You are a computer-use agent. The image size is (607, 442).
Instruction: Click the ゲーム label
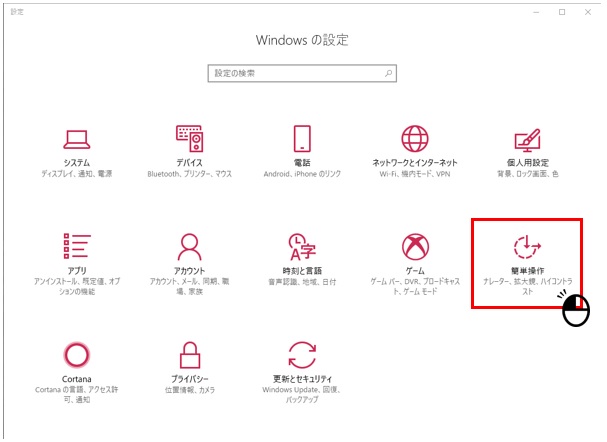pyautogui.click(x=415, y=271)
